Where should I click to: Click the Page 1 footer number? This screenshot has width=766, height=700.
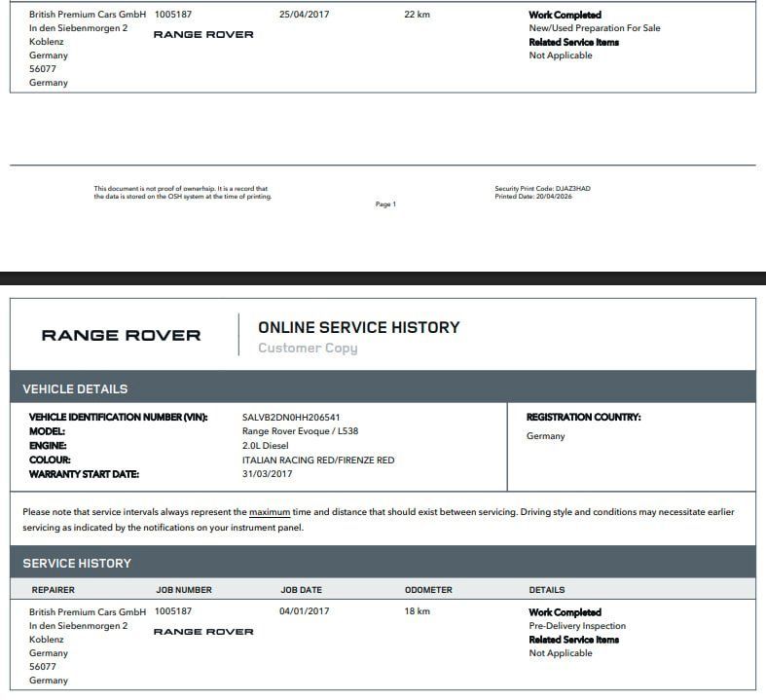click(x=385, y=204)
